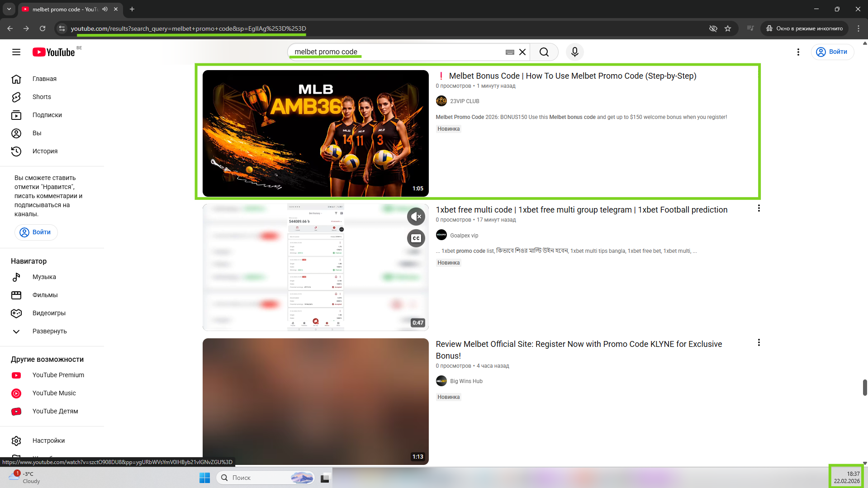Image resolution: width=868 pixels, height=488 pixels.
Task: Open options menu for Review Melbet video
Action: 759,343
